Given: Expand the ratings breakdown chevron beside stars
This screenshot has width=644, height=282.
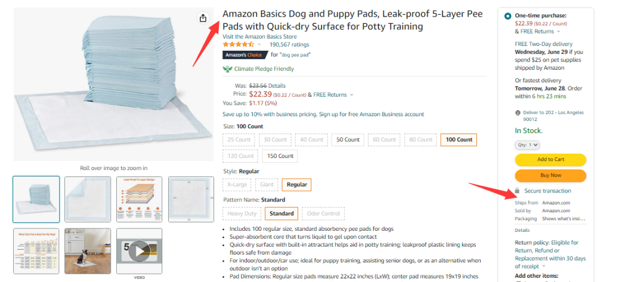Looking at the screenshot, I should [259, 44].
